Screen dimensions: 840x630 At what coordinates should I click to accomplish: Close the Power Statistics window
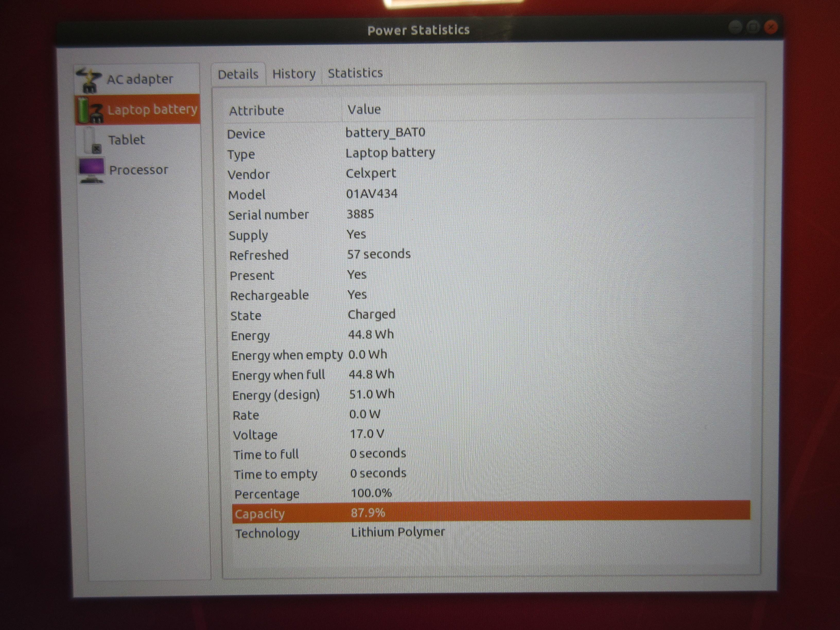[771, 27]
